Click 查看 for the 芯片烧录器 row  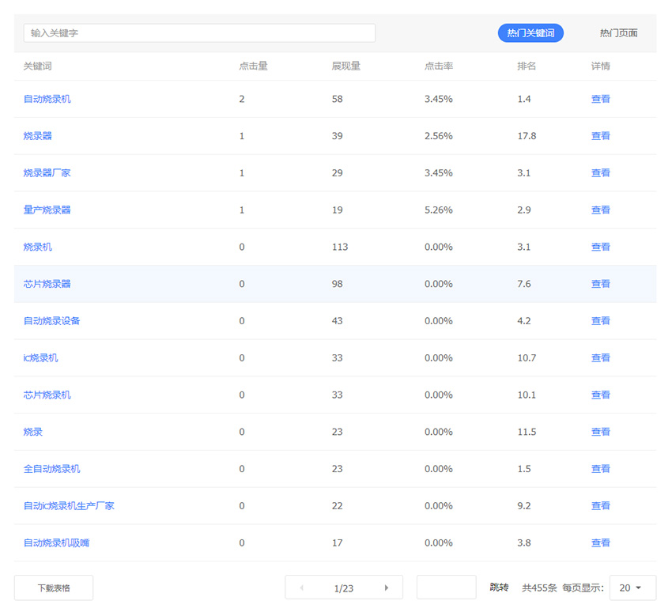point(600,284)
